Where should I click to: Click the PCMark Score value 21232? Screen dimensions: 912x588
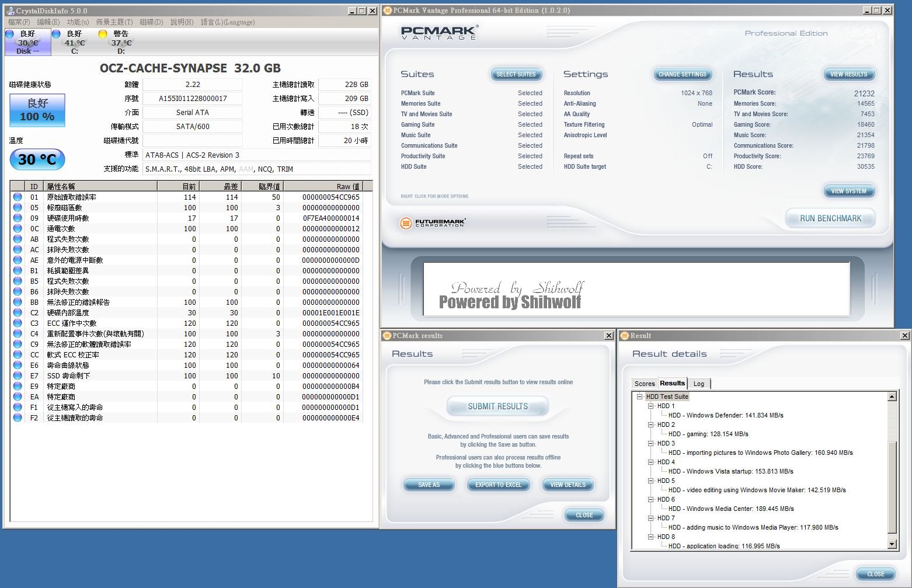point(864,93)
